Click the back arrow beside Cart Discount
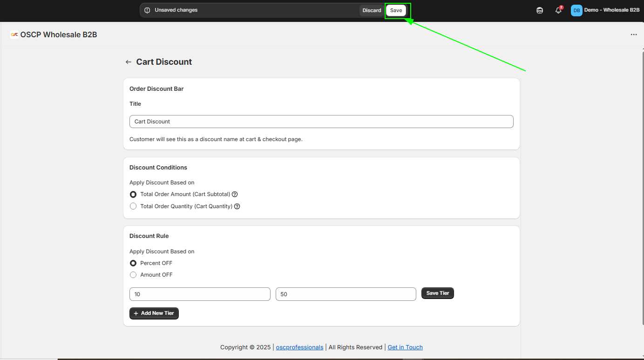The width and height of the screenshot is (644, 360). pyautogui.click(x=129, y=62)
